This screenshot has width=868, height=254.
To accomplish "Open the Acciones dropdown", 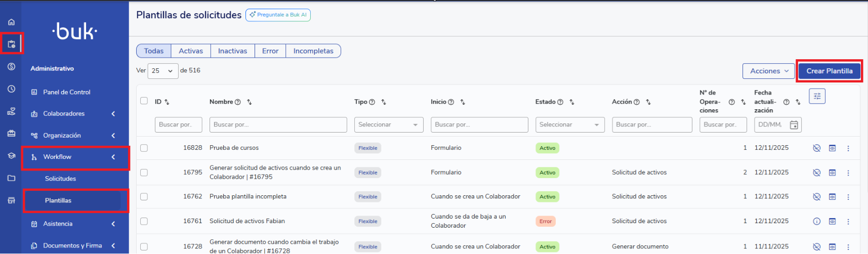I will click(x=769, y=71).
